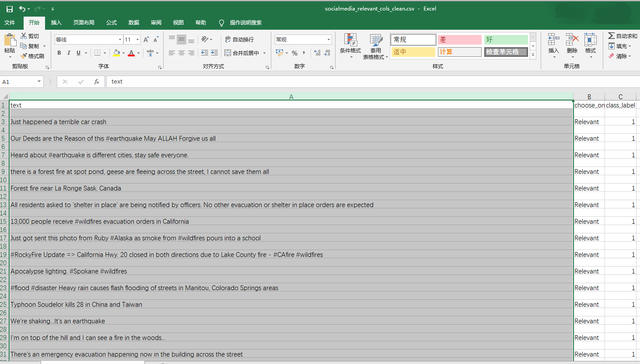Viewport: 640px width, 364px height.
Task: Open 条件格式 conditional formatting
Action: [x=350, y=46]
